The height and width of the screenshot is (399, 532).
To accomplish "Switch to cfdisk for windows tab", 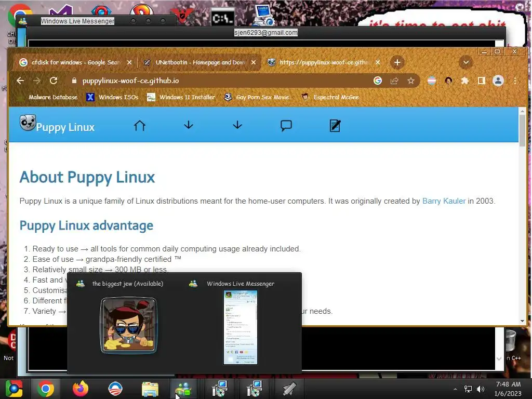I will (x=75, y=62).
